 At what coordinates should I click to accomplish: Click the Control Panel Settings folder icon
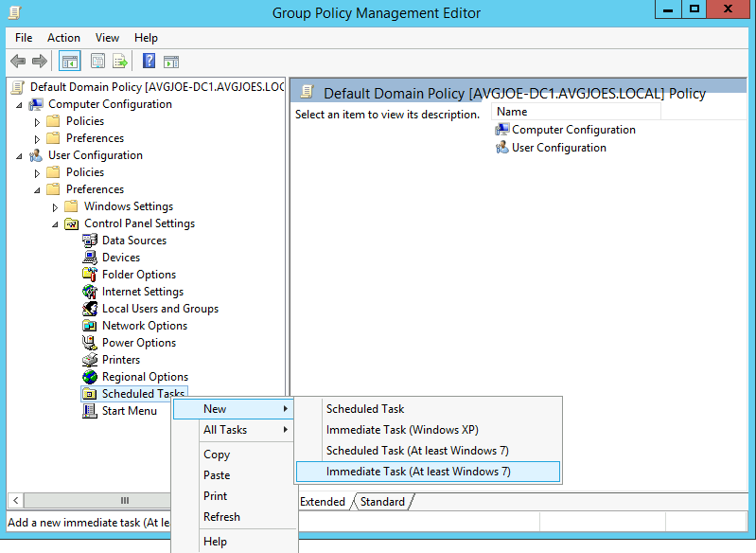[71, 223]
